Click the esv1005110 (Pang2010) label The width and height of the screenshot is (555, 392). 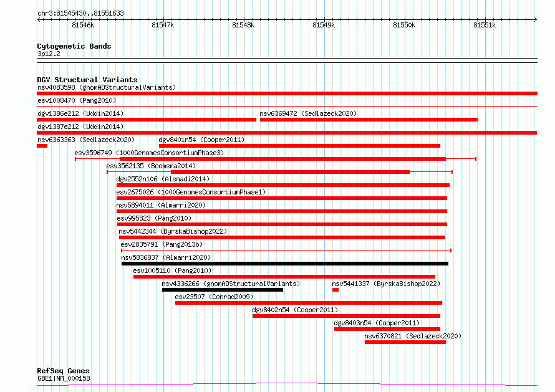(x=172, y=270)
